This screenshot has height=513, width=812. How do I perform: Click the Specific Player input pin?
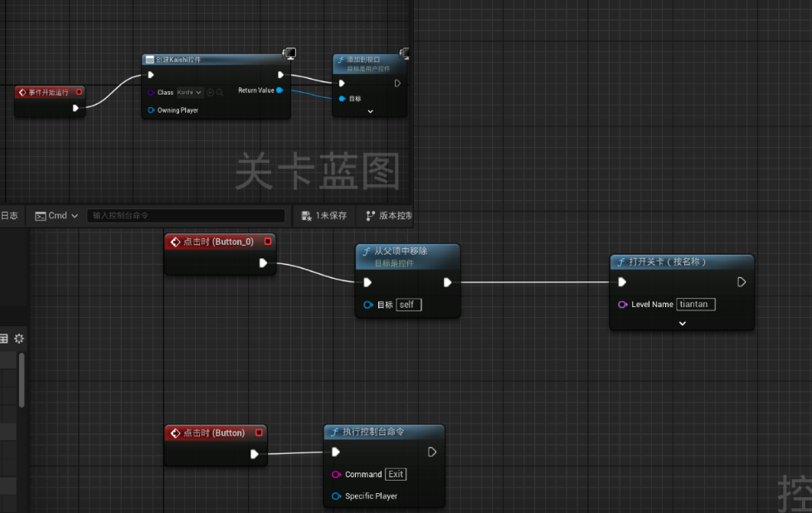336,496
